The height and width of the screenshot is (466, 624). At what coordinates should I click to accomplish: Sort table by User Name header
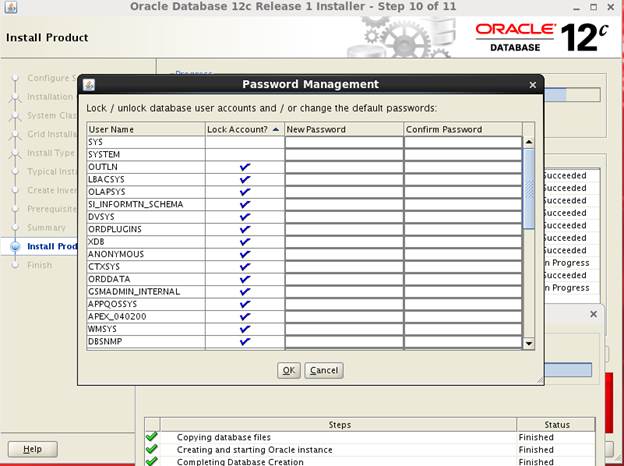[146, 129]
